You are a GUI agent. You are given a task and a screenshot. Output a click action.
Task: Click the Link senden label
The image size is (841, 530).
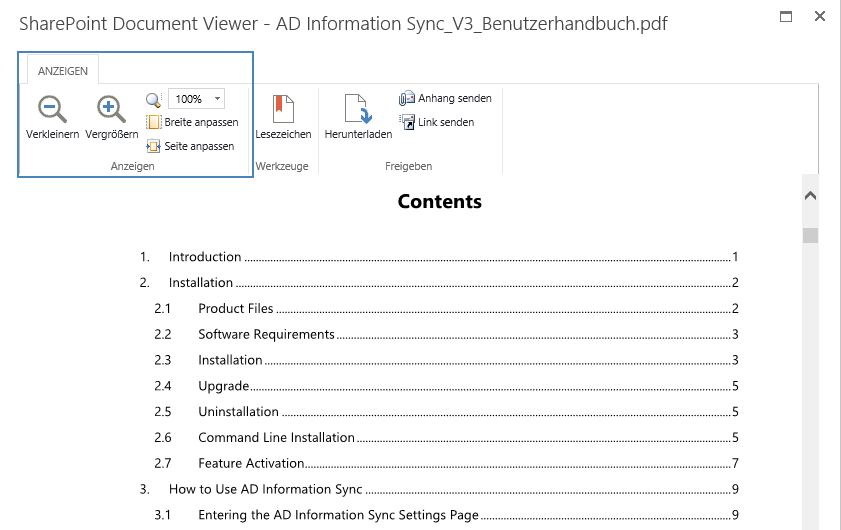[446, 122]
